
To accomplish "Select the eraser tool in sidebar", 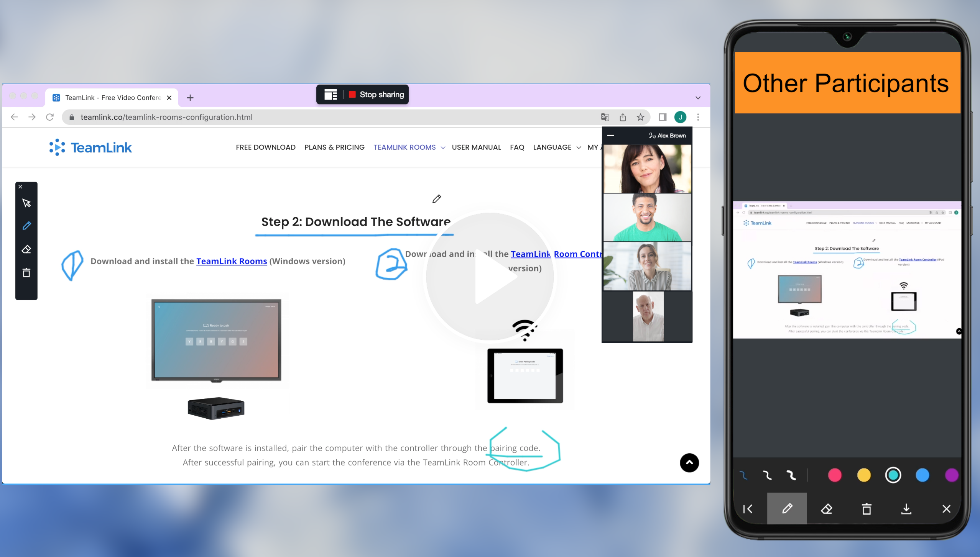I will pyautogui.click(x=26, y=249).
